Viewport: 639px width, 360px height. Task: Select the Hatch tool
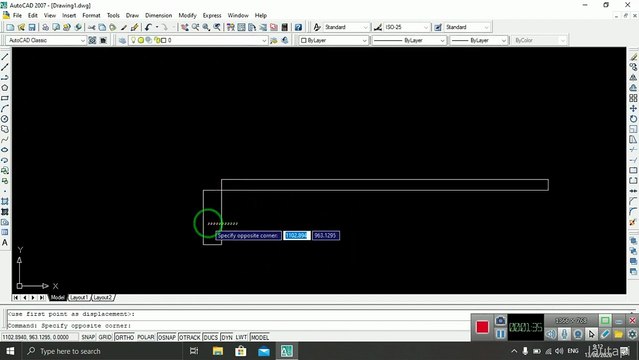pyautogui.click(x=5, y=201)
